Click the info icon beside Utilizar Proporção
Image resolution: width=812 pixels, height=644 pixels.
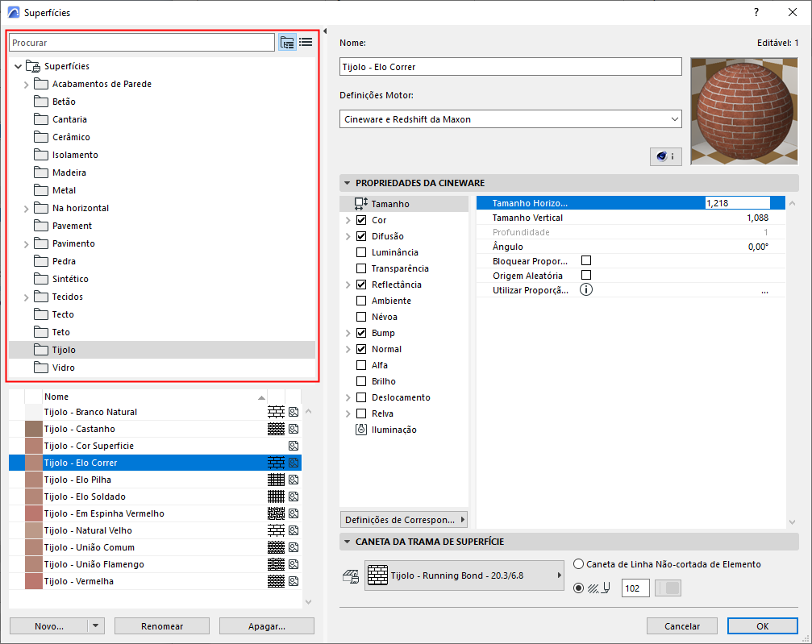[585, 290]
